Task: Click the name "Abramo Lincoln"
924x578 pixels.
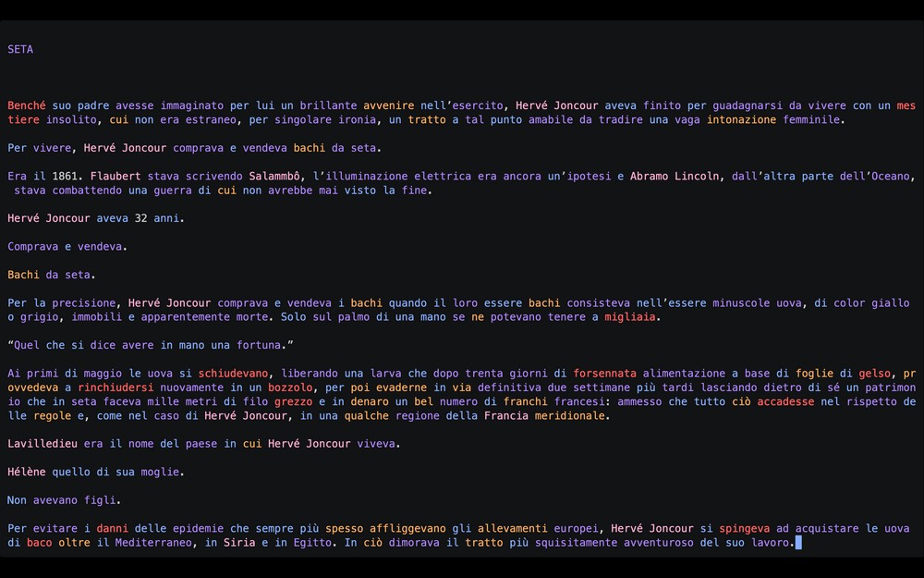Action: click(x=675, y=176)
